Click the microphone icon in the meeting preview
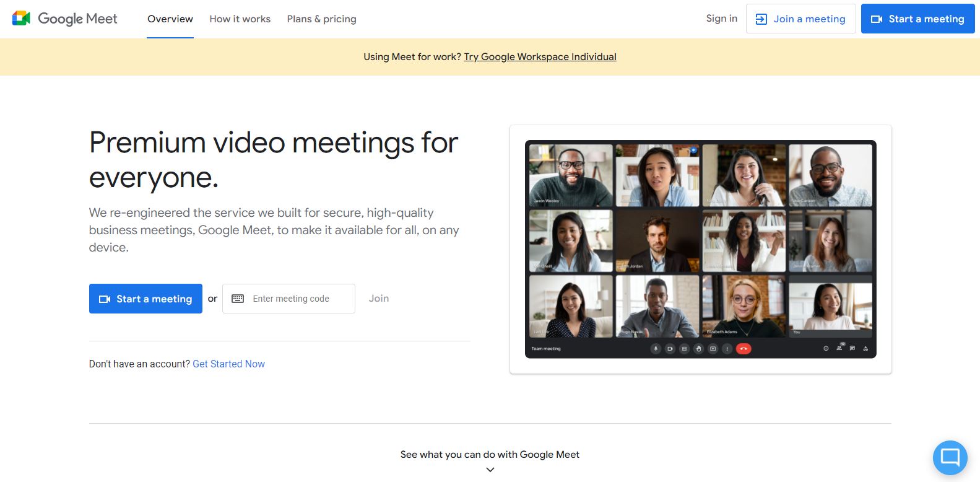 pyautogui.click(x=656, y=349)
